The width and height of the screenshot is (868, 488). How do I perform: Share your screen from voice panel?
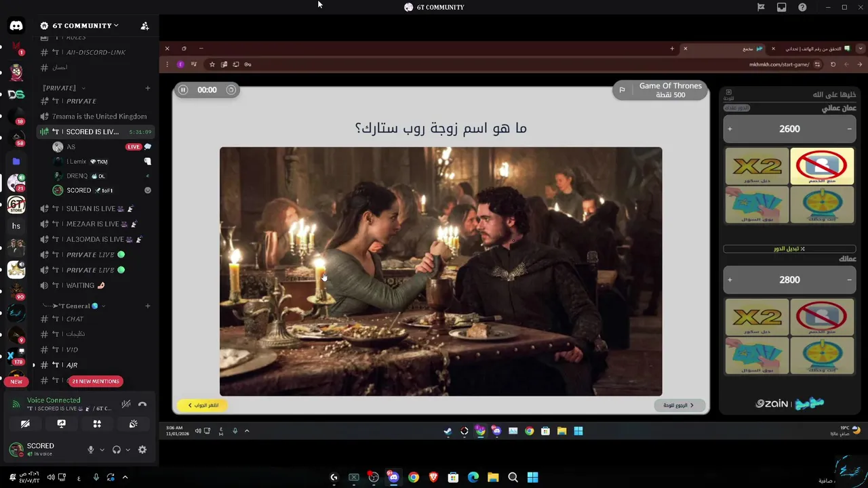61,424
